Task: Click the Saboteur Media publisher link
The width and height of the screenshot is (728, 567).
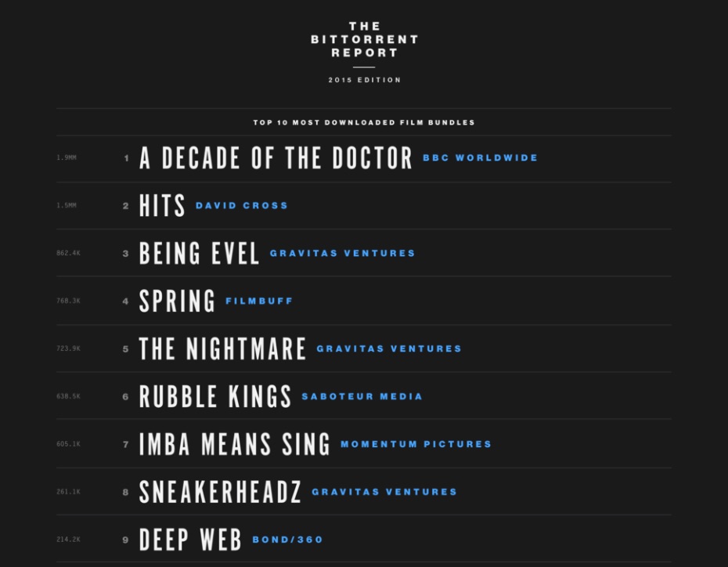Action: click(362, 397)
